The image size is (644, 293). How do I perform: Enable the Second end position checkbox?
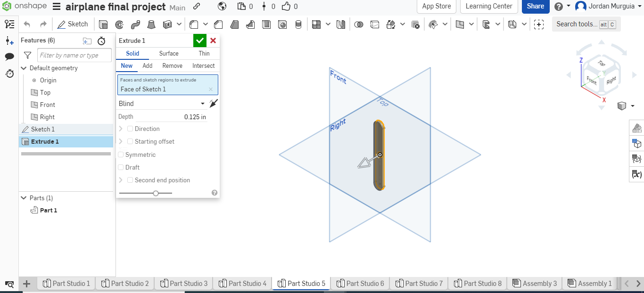point(130,180)
